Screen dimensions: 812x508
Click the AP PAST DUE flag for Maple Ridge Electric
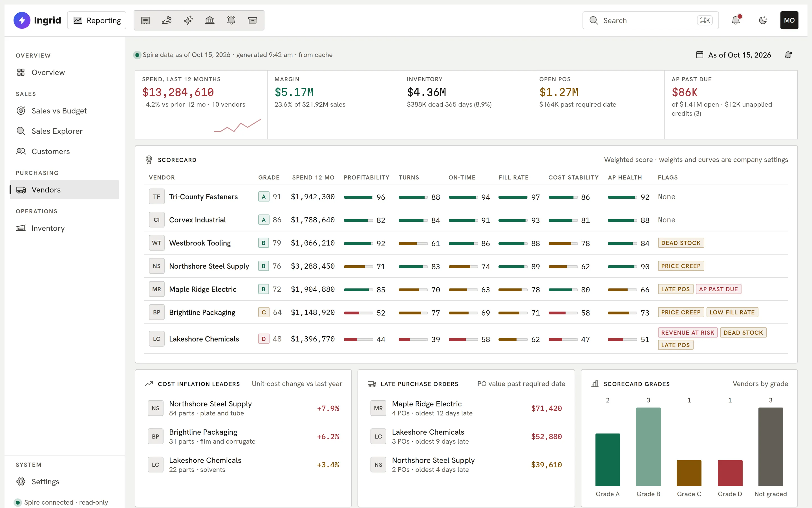tap(718, 289)
